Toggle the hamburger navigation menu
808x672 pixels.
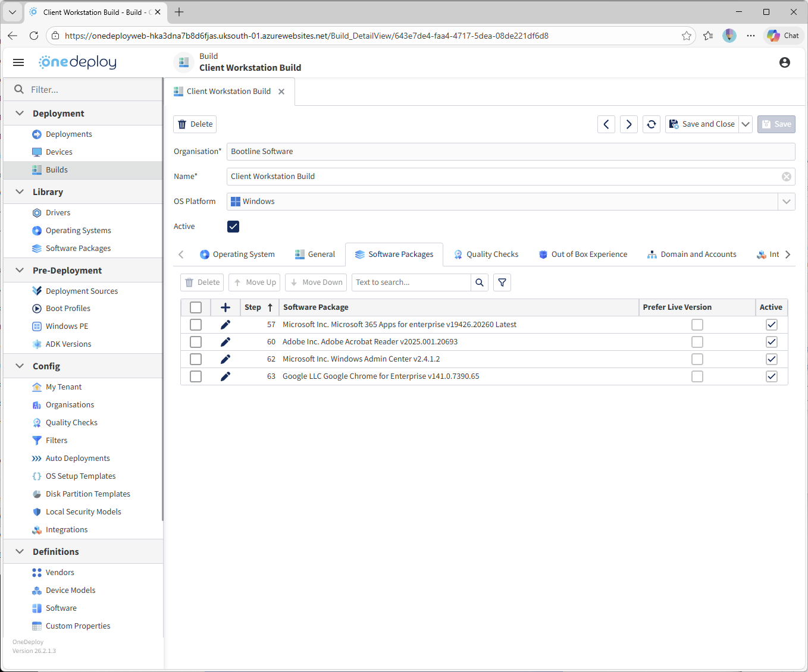coord(18,62)
